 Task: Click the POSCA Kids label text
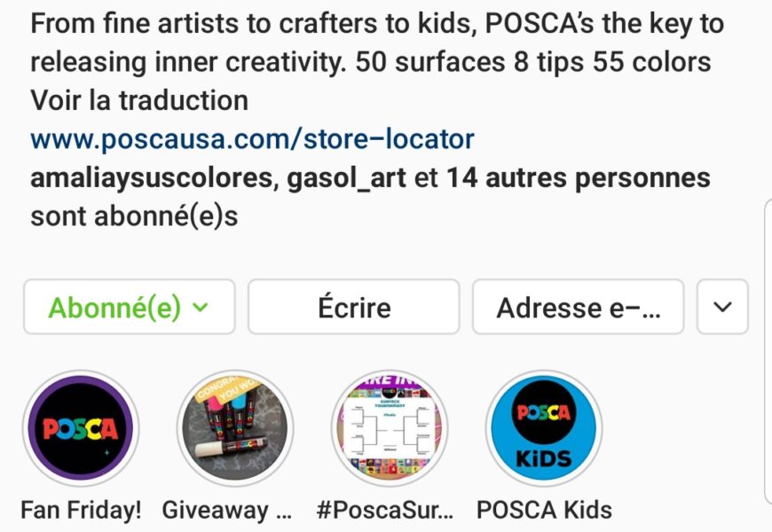(544, 510)
